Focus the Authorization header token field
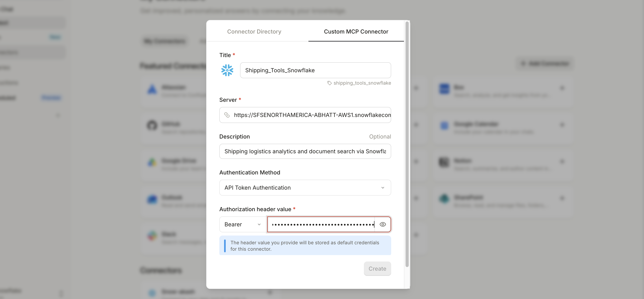This screenshot has height=299, width=644. click(x=321, y=224)
